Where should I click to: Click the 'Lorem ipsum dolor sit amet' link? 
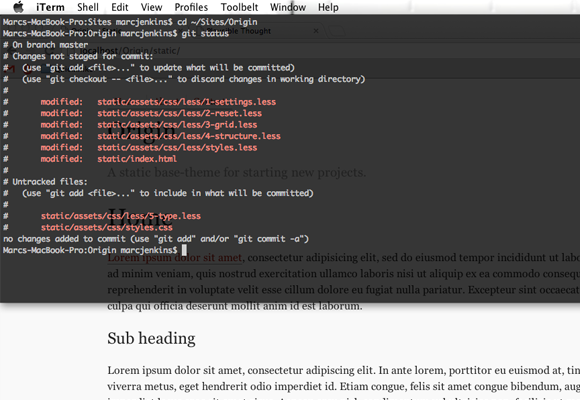click(x=175, y=257)
